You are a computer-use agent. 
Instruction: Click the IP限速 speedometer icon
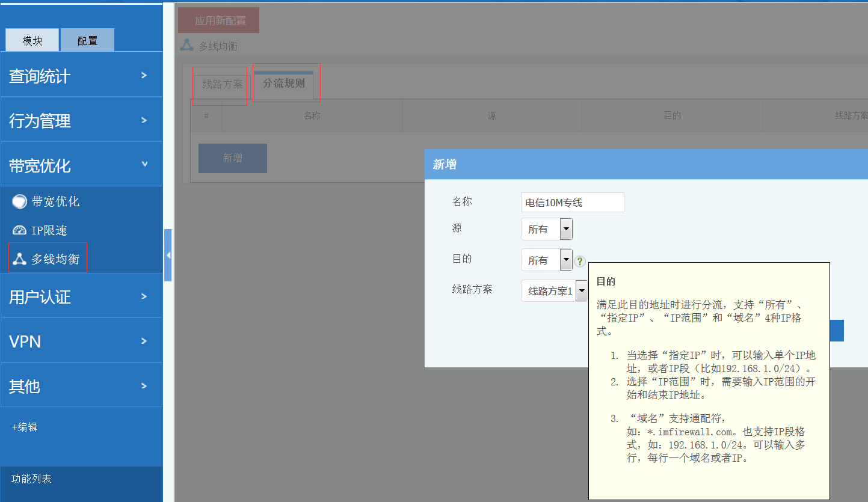[20, 231]
